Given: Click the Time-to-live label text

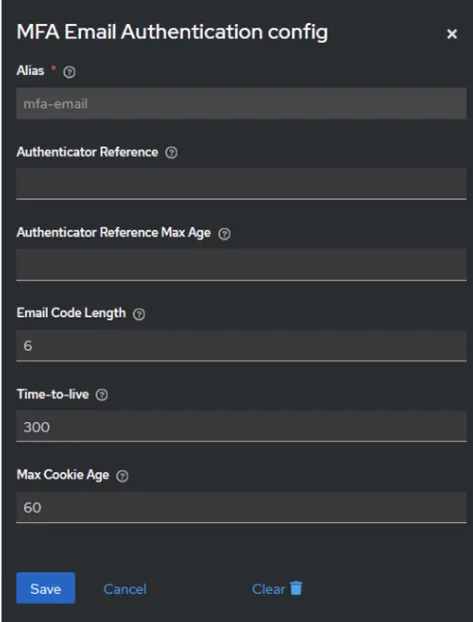Looking at the screenshot, I should pyautogui.click(x=53, y=394).
